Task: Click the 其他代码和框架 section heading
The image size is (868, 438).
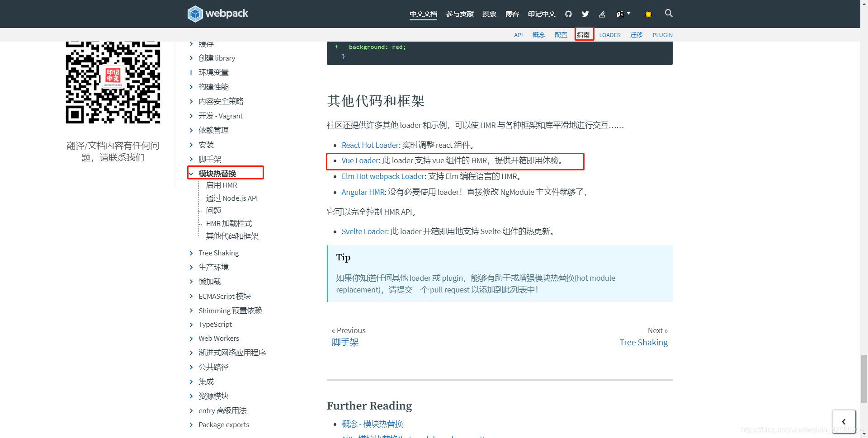Action: tap(376, 101)
